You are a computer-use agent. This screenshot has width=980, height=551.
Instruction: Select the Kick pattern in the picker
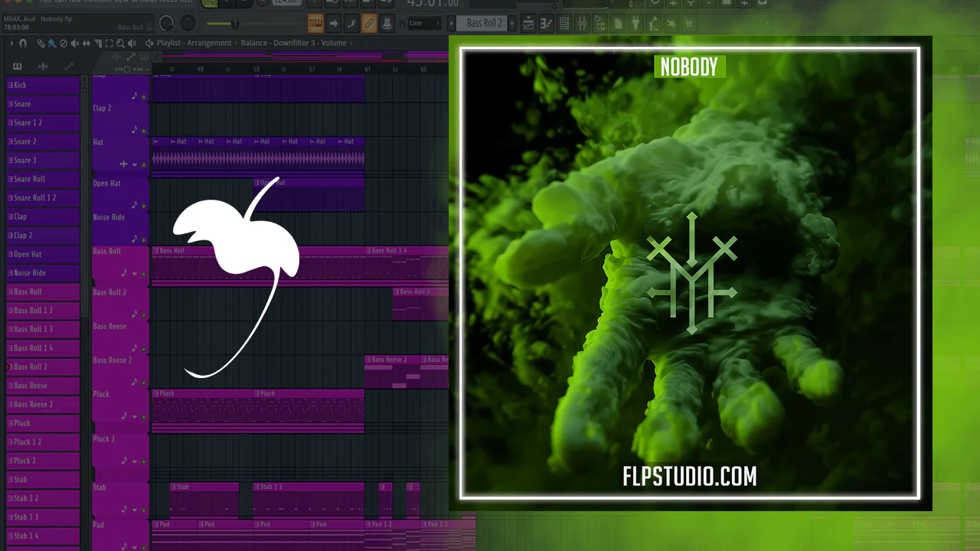click(43, 85)
